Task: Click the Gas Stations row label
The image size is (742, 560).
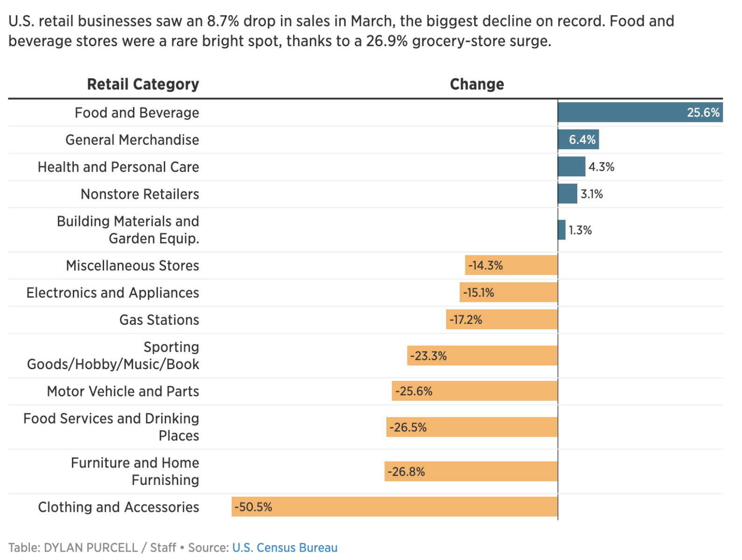Action: tap(159, 320)
